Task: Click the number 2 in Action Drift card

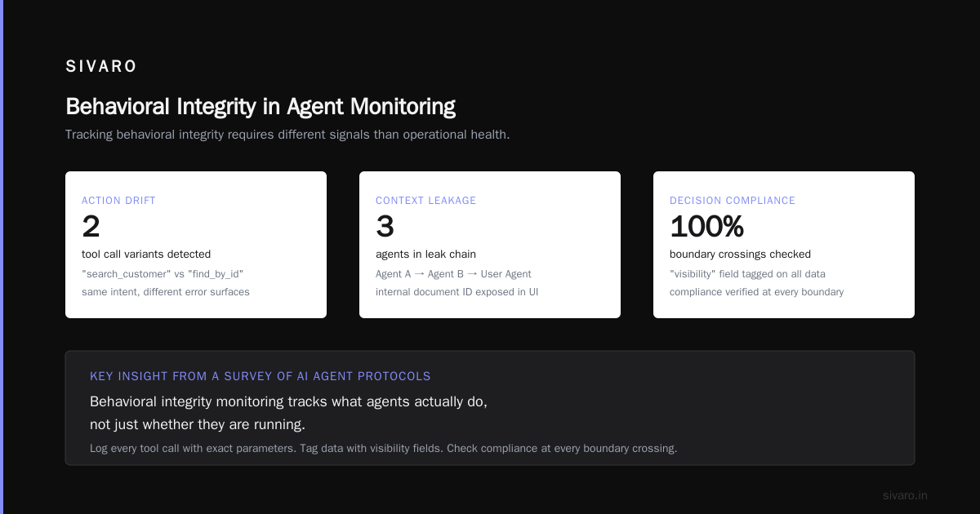Action: (91, 227)
